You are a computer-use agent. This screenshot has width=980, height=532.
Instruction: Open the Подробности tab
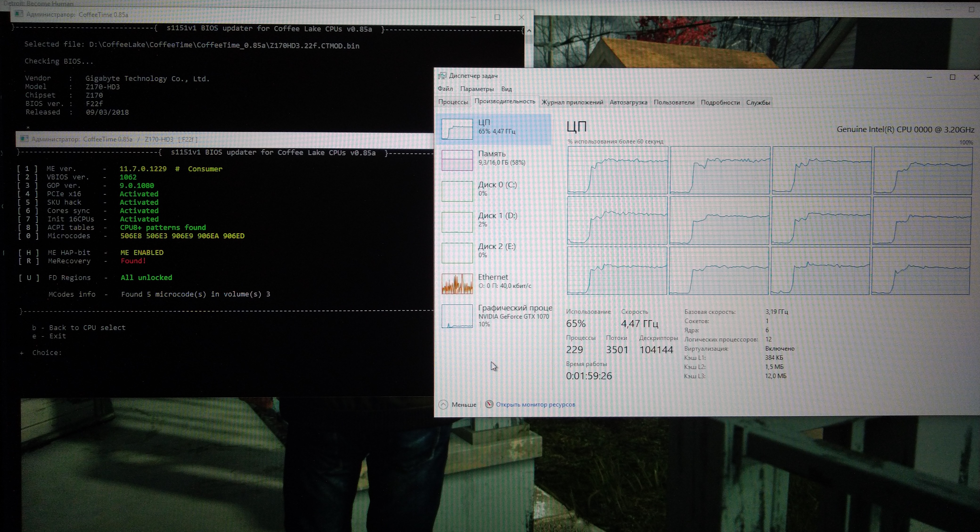point(720,102)
